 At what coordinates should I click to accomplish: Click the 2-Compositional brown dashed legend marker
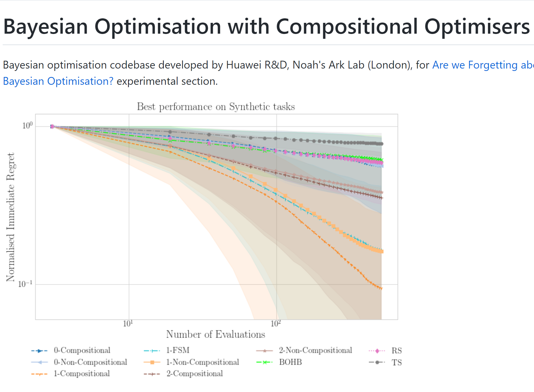[152, 374]
